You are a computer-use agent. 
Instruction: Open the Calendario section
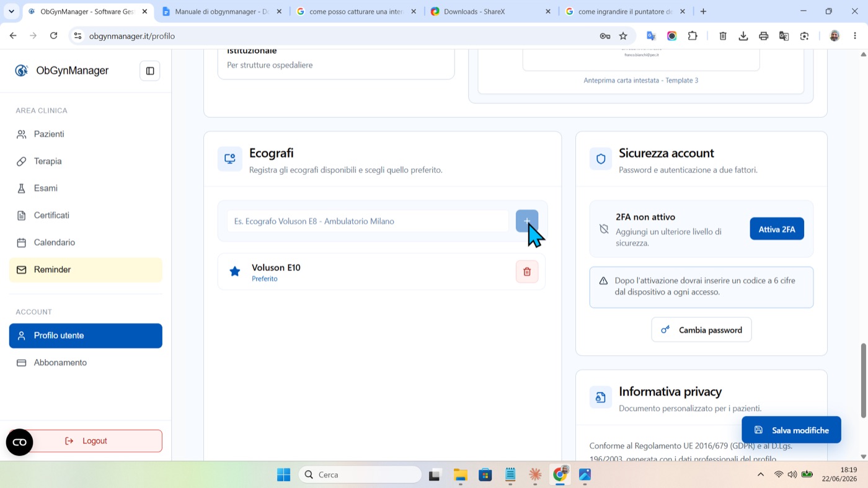(x=86, y=242)
